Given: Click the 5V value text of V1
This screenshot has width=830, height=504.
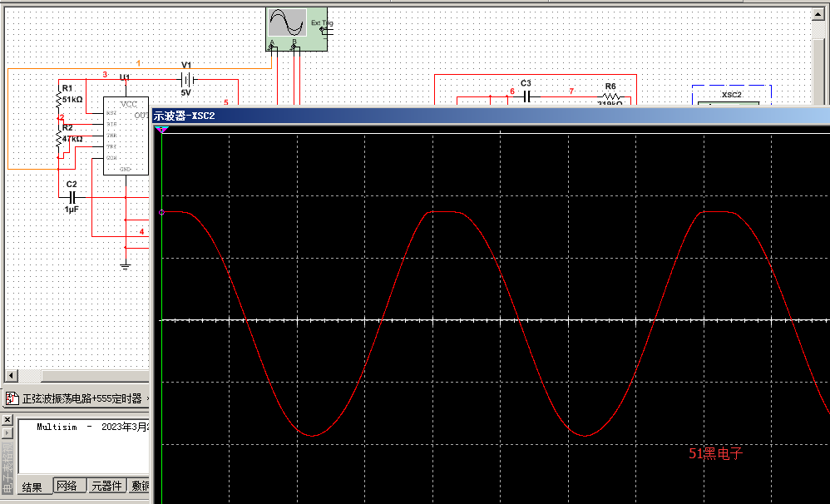Looking at the screenshot, I should point(185,92).
